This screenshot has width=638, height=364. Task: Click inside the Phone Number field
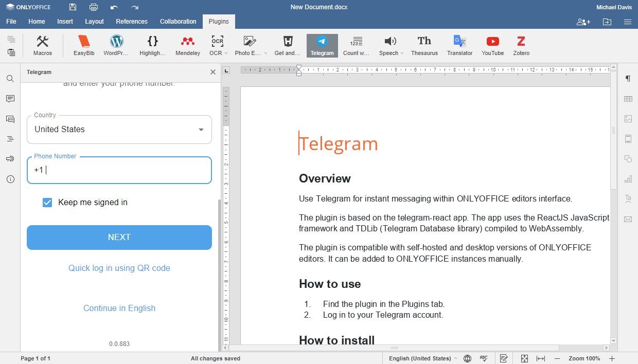119,170
